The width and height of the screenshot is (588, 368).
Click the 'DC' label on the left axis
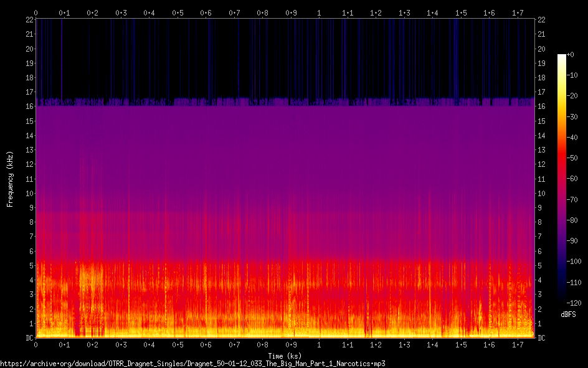tap(28, 338)
